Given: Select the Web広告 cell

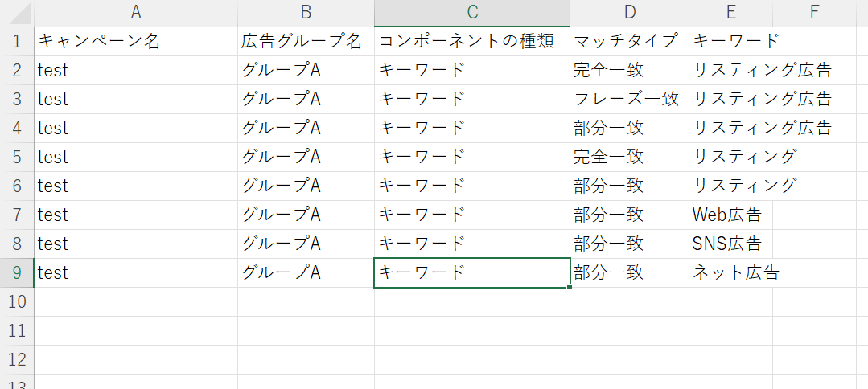Looking at the screenshot, I should (x=730, y=215).
